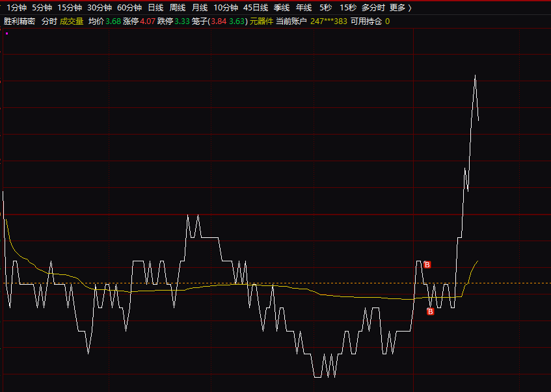Click the 跌停 3.33 price

[x=174, y=21]
